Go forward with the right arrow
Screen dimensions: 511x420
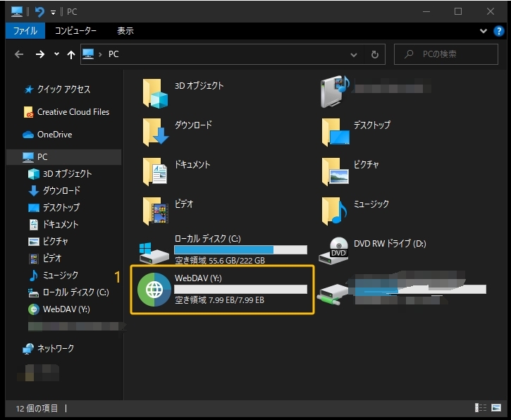[40, 54]
